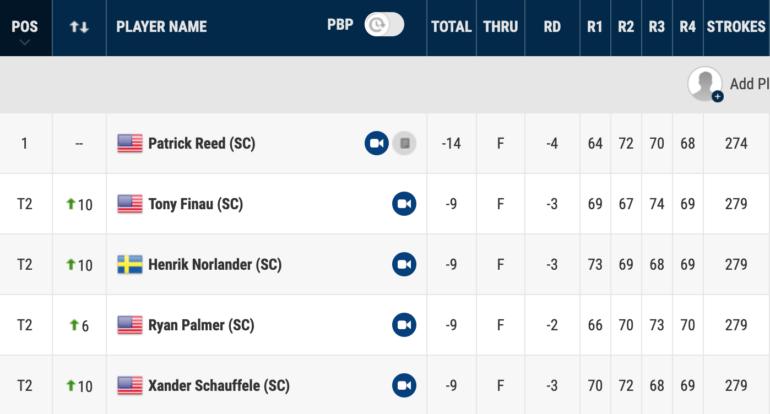
Task: Play Patrick Reed's video highlights
Action: tap(377, 143)
